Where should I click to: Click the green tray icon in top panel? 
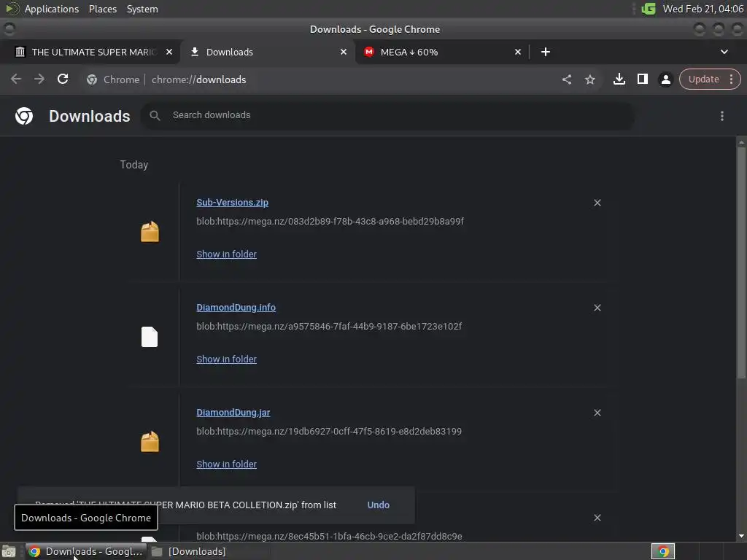pyautogui.click(x=649, y=9)
